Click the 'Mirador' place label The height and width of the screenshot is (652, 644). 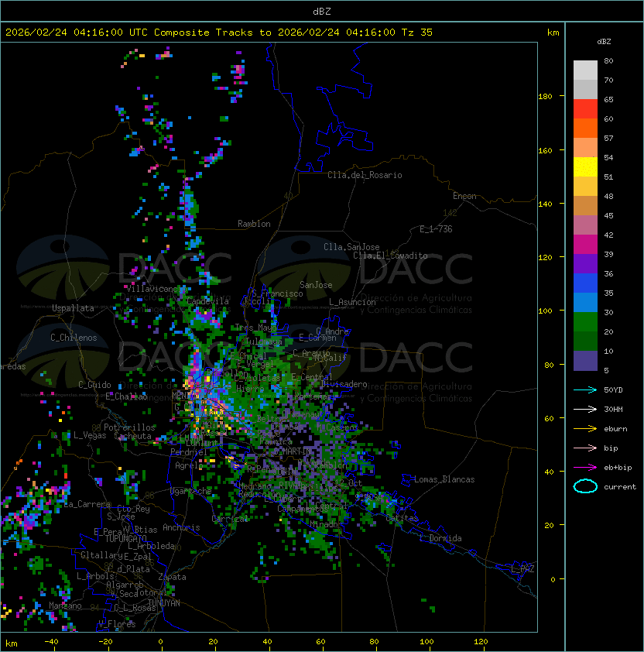click(x=324, y=525)
